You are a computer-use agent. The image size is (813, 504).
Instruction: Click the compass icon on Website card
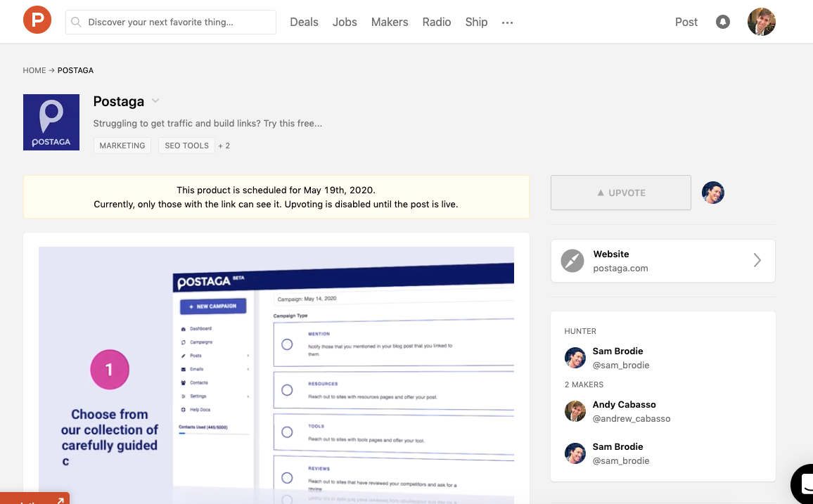pyautogui.click(x=572, y=261)
